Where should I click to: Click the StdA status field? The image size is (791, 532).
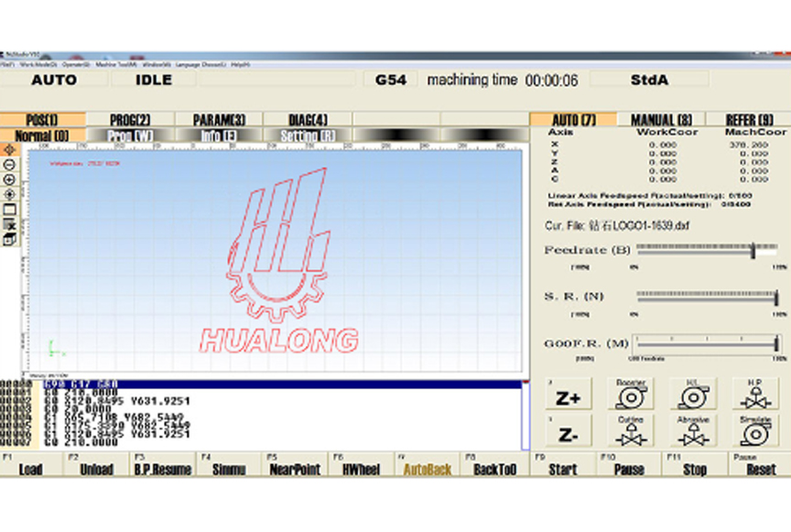(650, 80)
